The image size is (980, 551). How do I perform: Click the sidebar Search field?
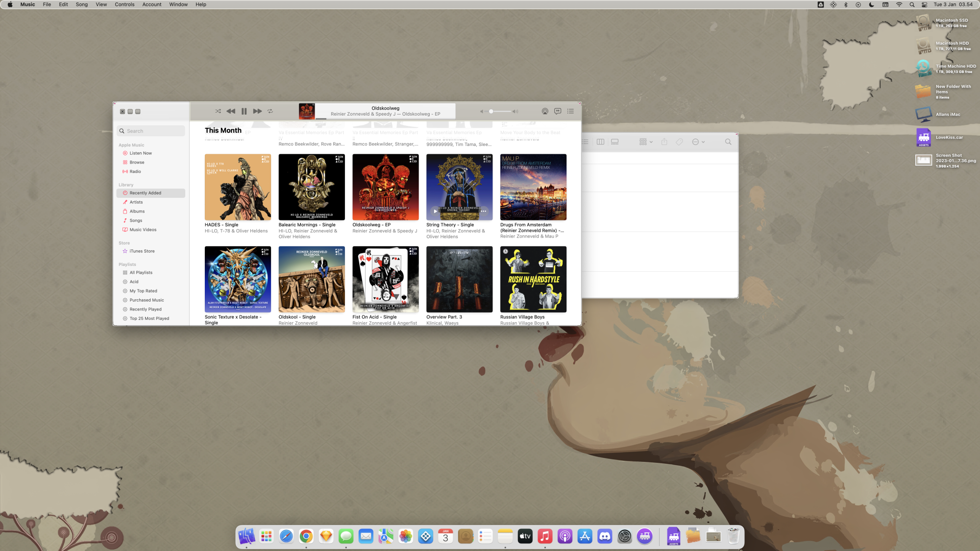click(x=151, y=131)
